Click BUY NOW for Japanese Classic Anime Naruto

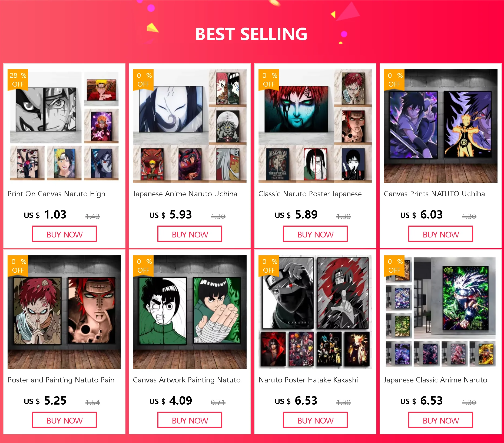441,420
